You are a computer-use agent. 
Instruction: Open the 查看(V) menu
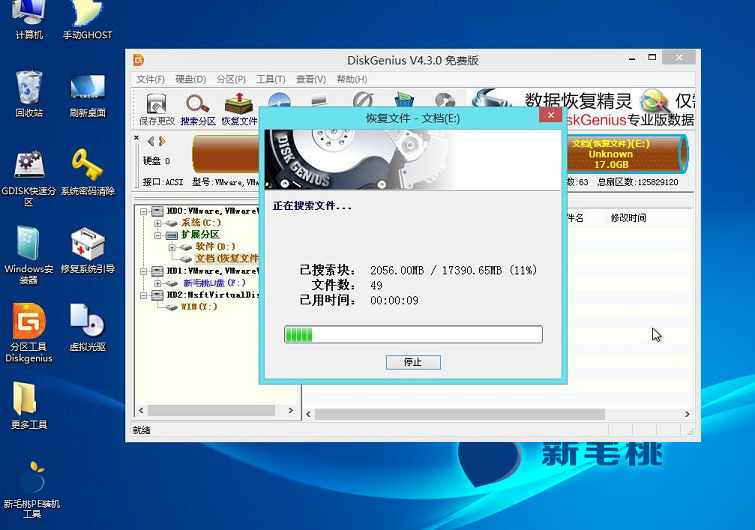311,79
